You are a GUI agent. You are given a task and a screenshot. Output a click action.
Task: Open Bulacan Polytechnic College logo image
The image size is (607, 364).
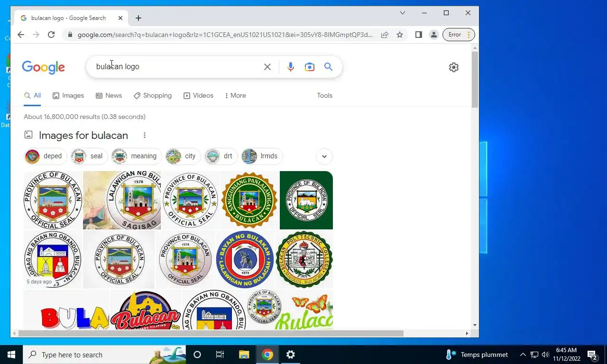[x=304, y=259]
